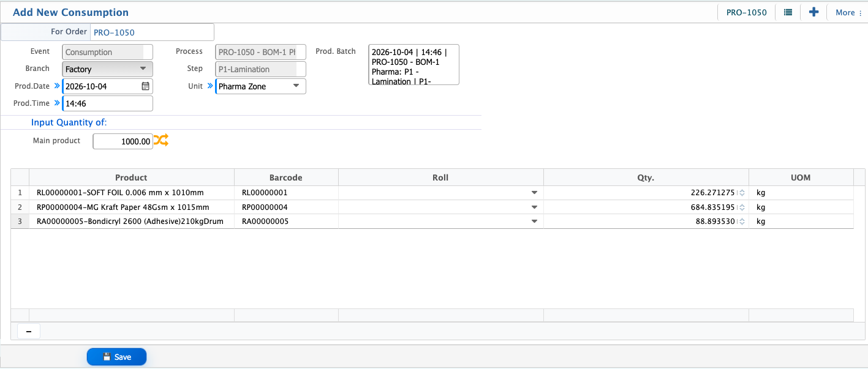
Task: Click double-arrow icon next to Prod.Date
Action: 58,86
